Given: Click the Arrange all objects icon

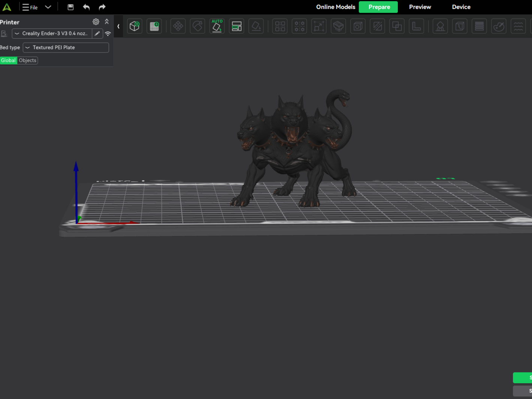Looking at the screenshot, I should (x=236, y=26).
